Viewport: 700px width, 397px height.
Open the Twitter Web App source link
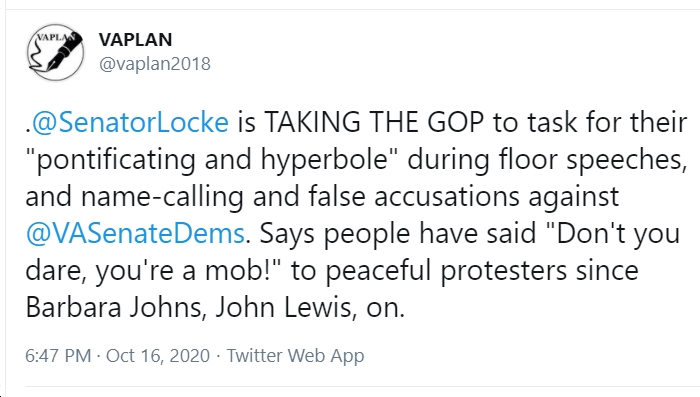[x=296, y=356]
